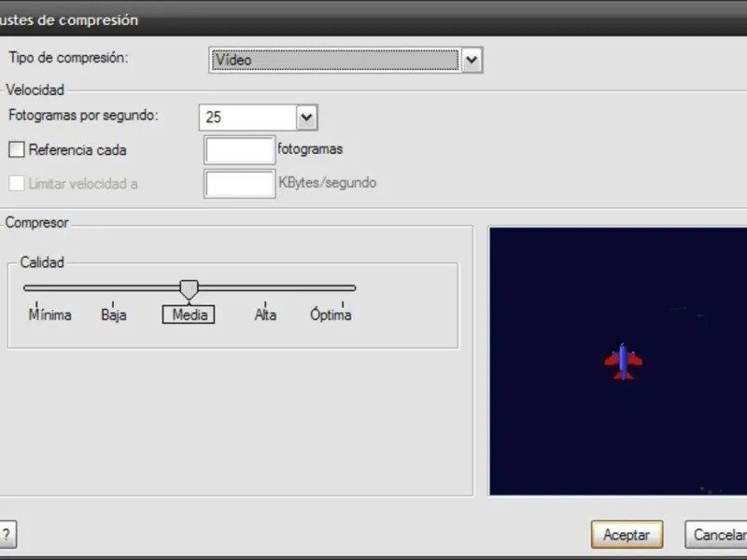Open the Tipo de compresión dropdown

[x=472, y=60]
